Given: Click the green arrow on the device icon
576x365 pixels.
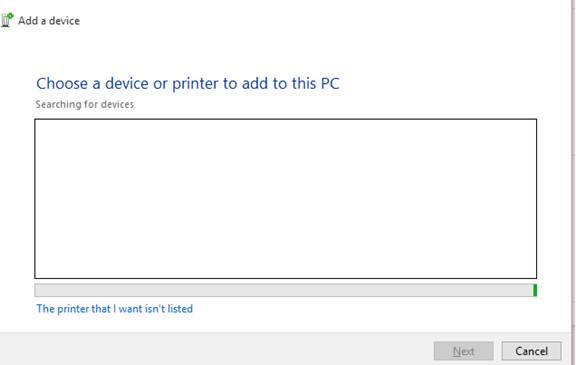Looking at the screenshot, I should coord(10,16).
